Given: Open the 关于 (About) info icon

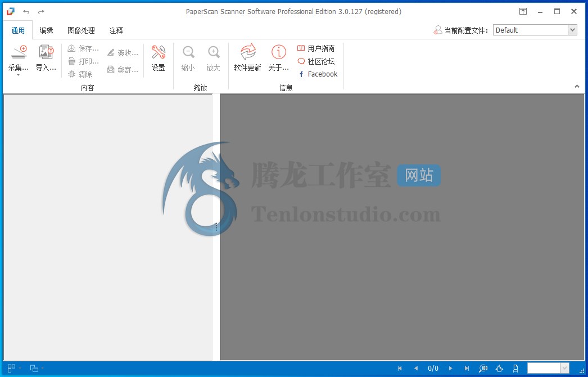Looking at the screenshot, I should pyautogui.click(x=279, y=52).
